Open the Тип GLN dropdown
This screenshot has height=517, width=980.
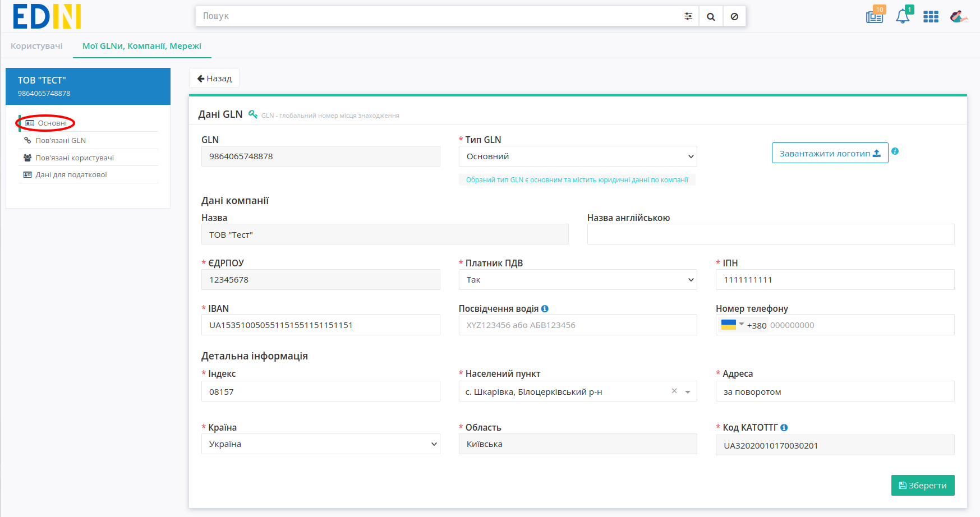pos(578,156)
